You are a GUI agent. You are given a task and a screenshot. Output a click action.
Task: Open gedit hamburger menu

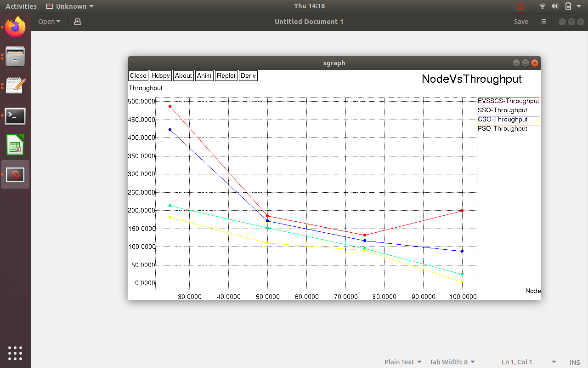(544, 22)
